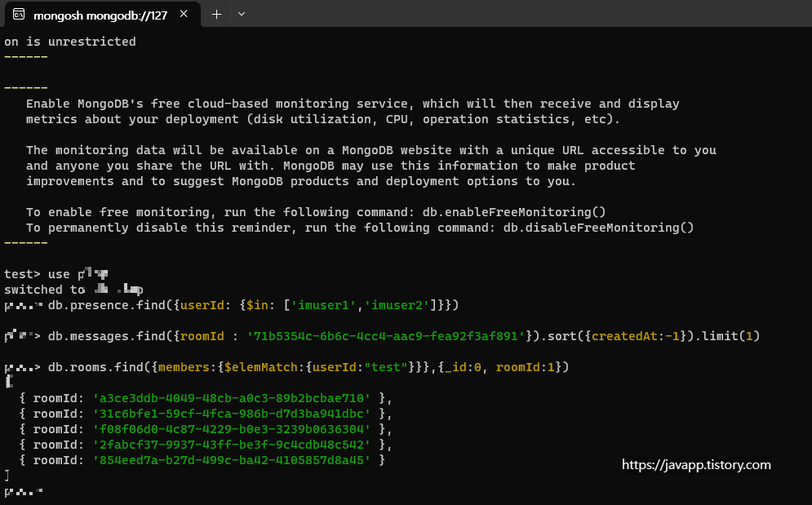This screenshot has height=505, width=812.
Task: Click the last empty prompt line
Action: tap(24, 491)
